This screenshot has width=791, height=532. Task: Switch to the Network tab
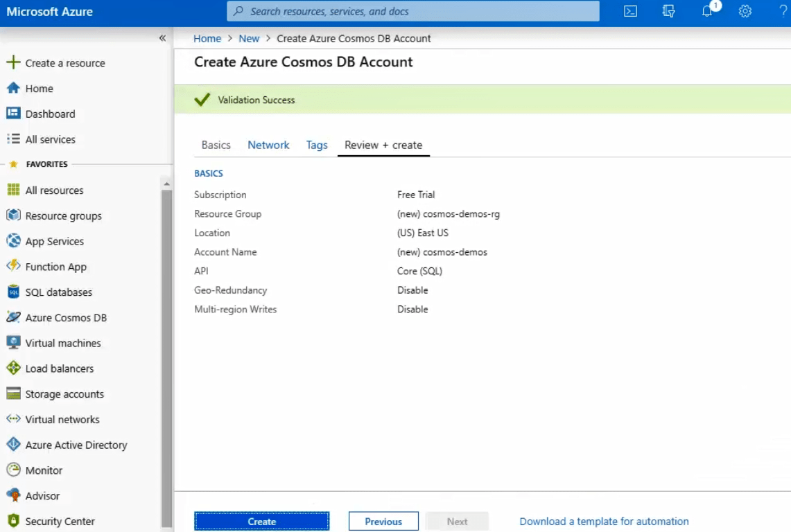268,145
